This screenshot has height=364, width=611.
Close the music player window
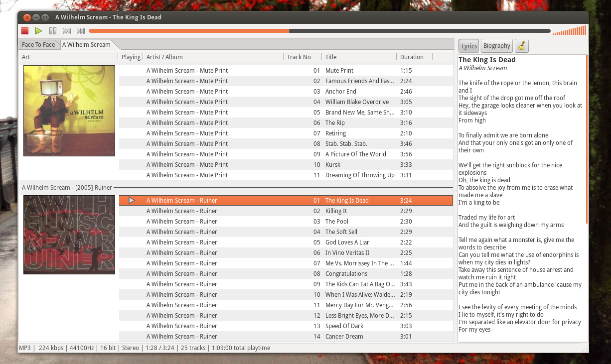click(27, 17)
